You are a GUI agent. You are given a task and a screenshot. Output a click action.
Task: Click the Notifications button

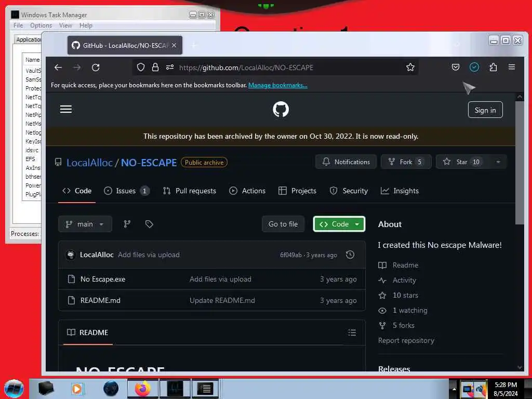345,162
